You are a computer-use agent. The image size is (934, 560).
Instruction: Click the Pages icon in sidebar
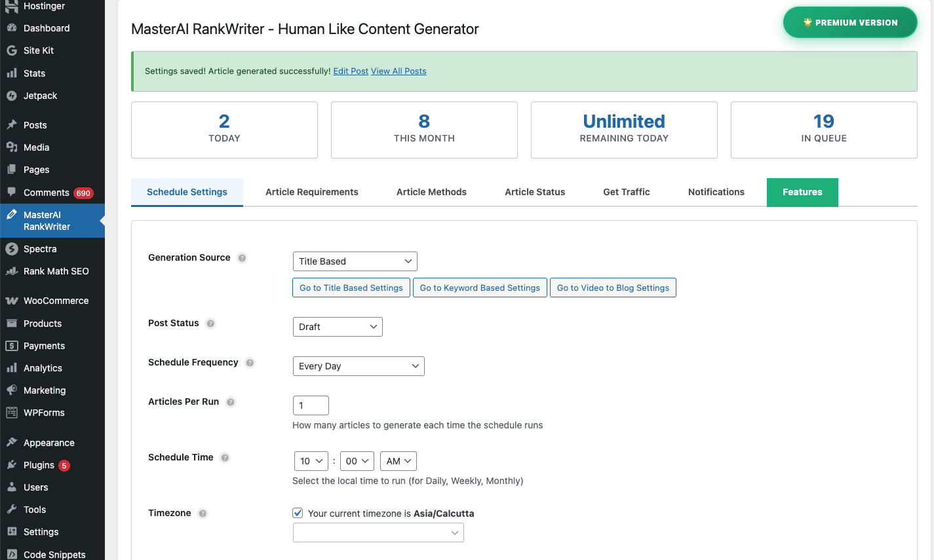(12, 170)
